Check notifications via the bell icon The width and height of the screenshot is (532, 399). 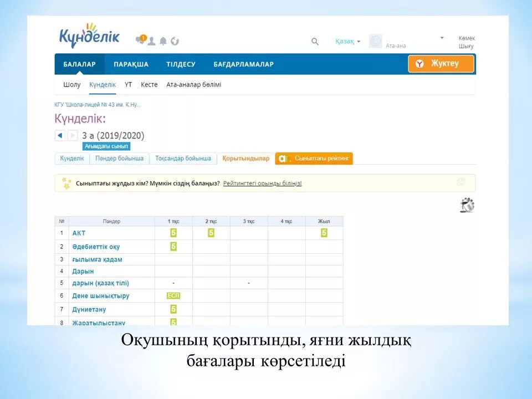pos(162,40)
